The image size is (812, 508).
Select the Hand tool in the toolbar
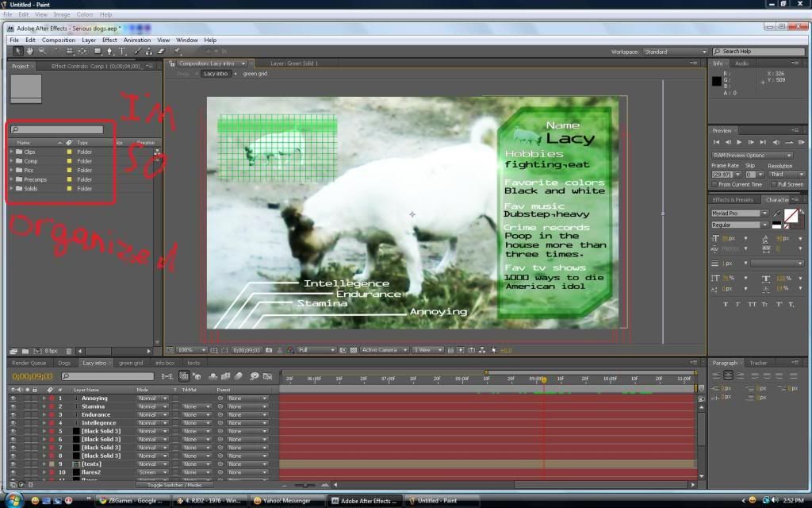click(x=29, y=52)
